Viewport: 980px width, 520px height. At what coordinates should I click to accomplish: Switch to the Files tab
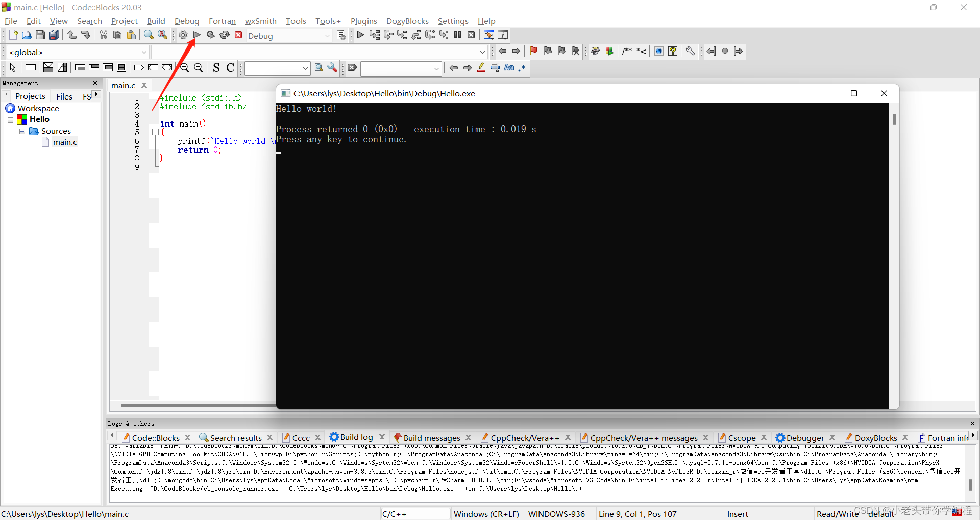(x=64, y=96)
